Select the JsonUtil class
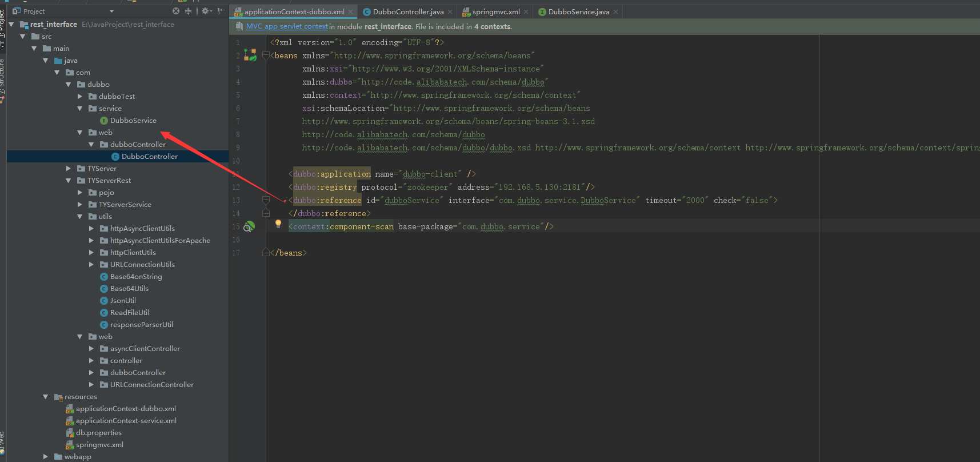The width and height of the screenshot is (980, 462). [x=118, y=301]
